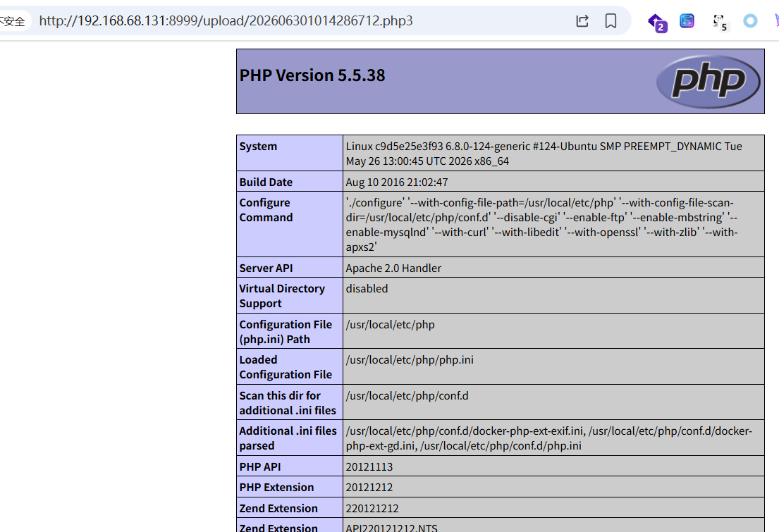Select the 20121212 value
The width and height of the screenshot is (779, 532).
pyautogui.click(x=369, y=488)
